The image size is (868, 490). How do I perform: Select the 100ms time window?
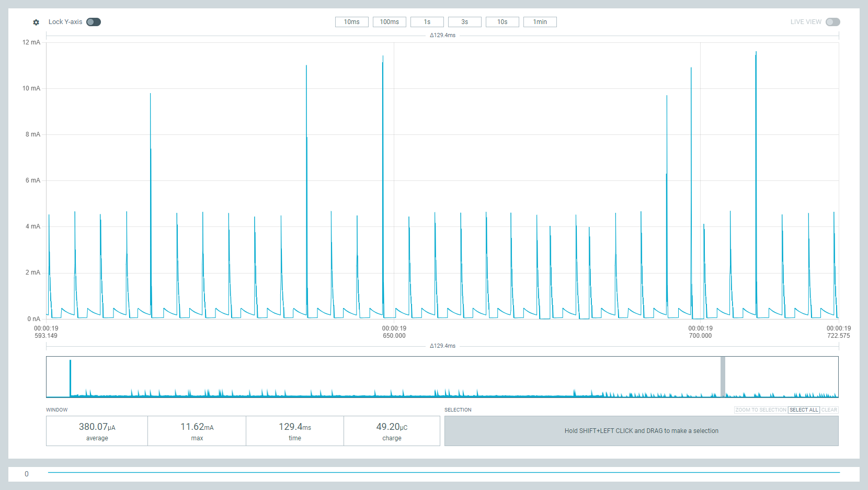(389, 22)
